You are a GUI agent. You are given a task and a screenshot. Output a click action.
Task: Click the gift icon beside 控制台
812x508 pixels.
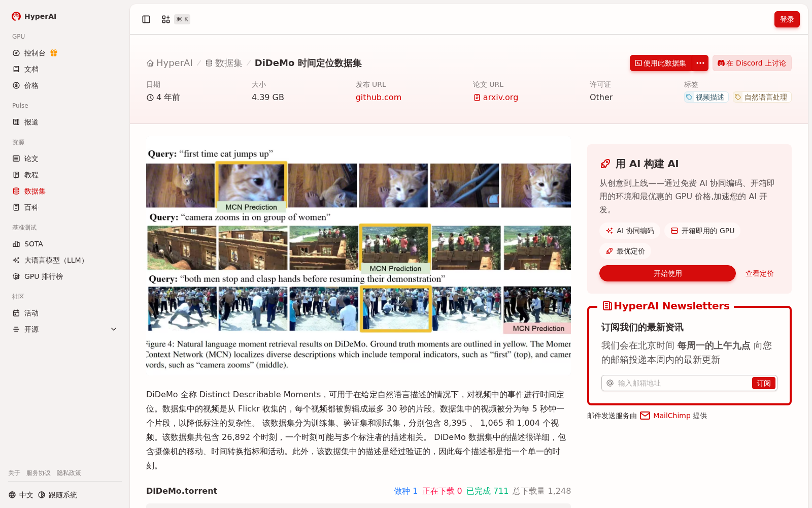pos(54,53)
